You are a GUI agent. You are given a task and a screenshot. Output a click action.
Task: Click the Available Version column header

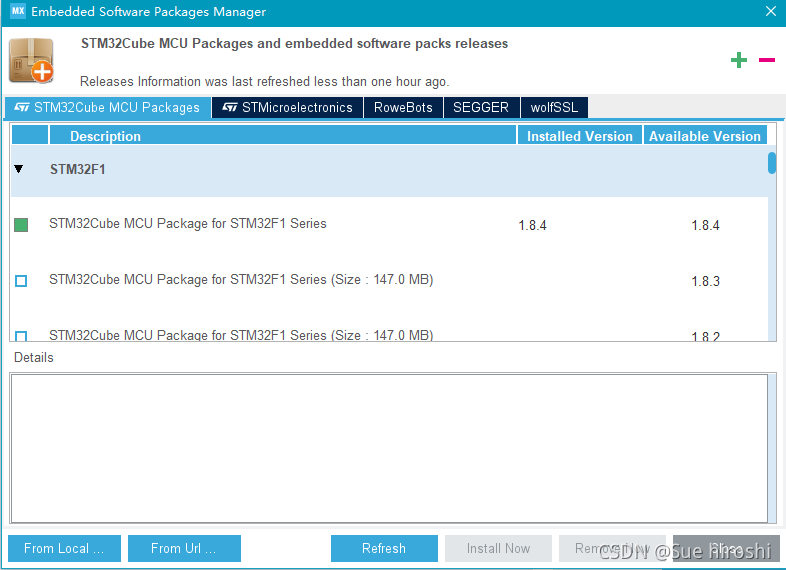pyautogui.click(x=705, y=135)
